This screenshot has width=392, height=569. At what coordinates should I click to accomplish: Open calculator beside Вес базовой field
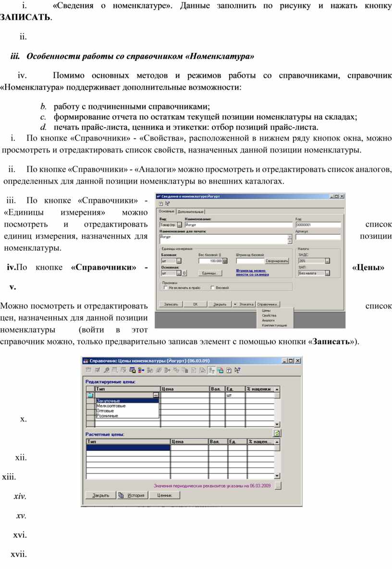point(225,261)
